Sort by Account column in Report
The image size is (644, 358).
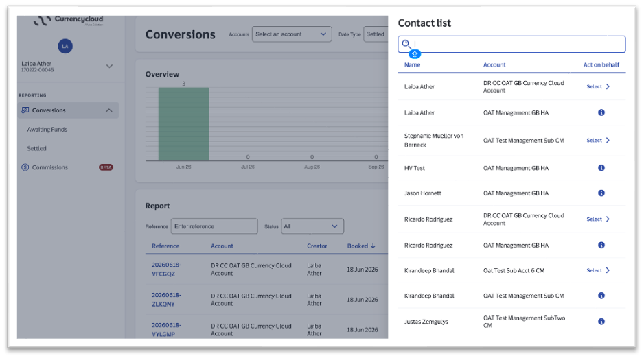point(222,246)
